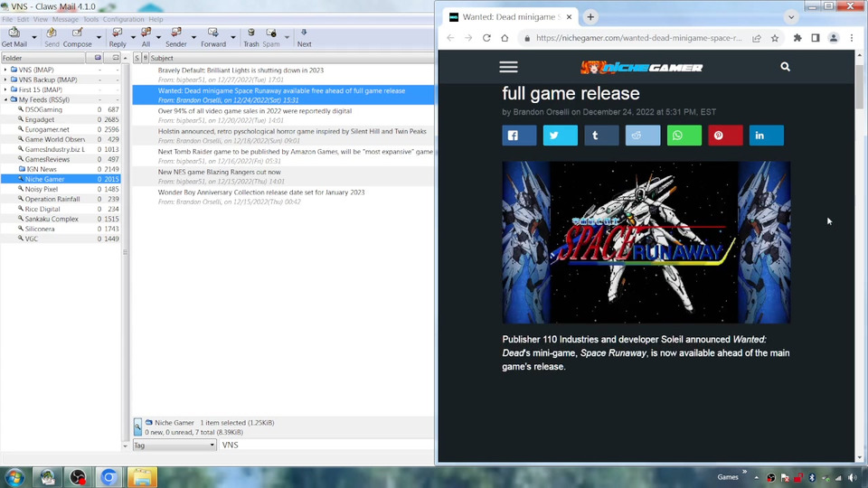The image size is (868, 488).
Task: Bookmark this page with star icon
Action: tap(775, 38)
